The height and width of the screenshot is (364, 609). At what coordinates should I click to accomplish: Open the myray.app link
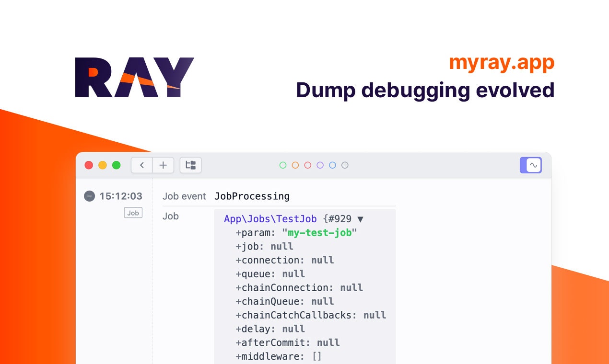coord(502,63)
